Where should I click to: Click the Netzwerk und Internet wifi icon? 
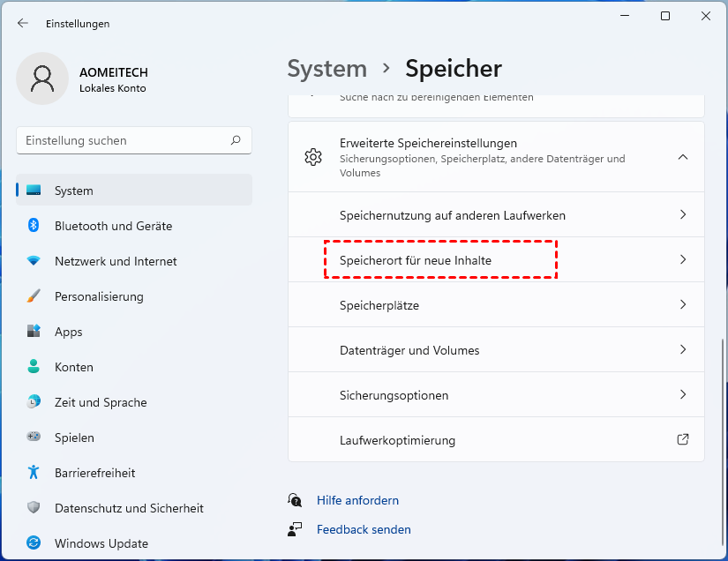pyautogui.click(x=34, y=261)
